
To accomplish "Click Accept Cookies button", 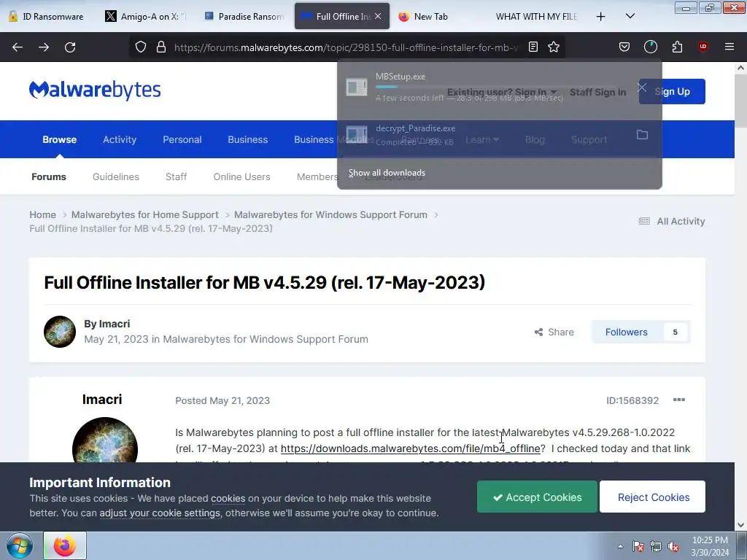I will pyautogui.click(x=537, y=497).
